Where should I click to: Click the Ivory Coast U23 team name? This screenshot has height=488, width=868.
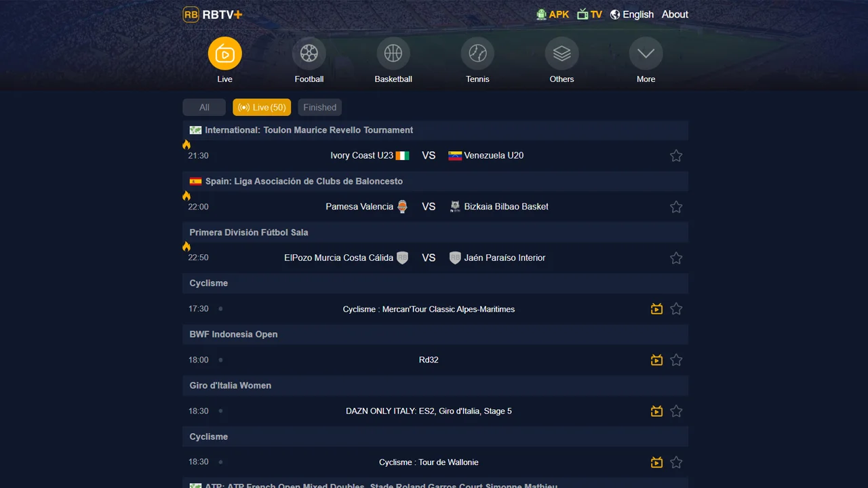point(361,155)
